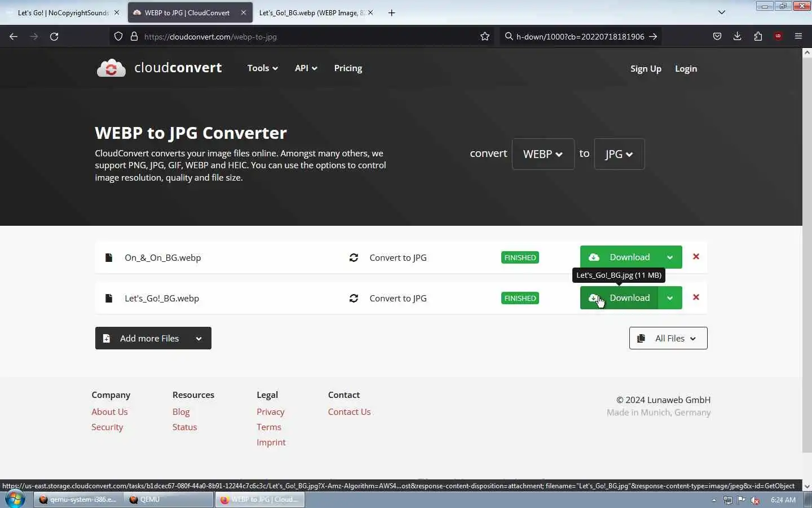The height and width of the screenshot is (508, 812).
Task: Click the padlock site info icon
Action: [x=134, y=37]
